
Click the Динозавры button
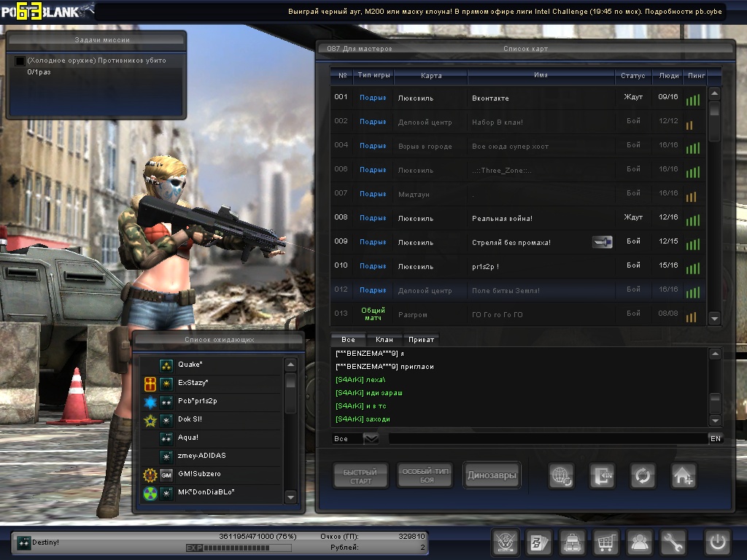point(492,475)
